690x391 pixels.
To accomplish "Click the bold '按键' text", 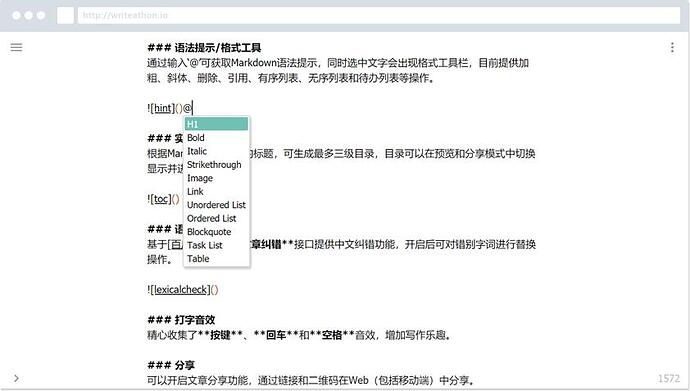I will 220,335.
